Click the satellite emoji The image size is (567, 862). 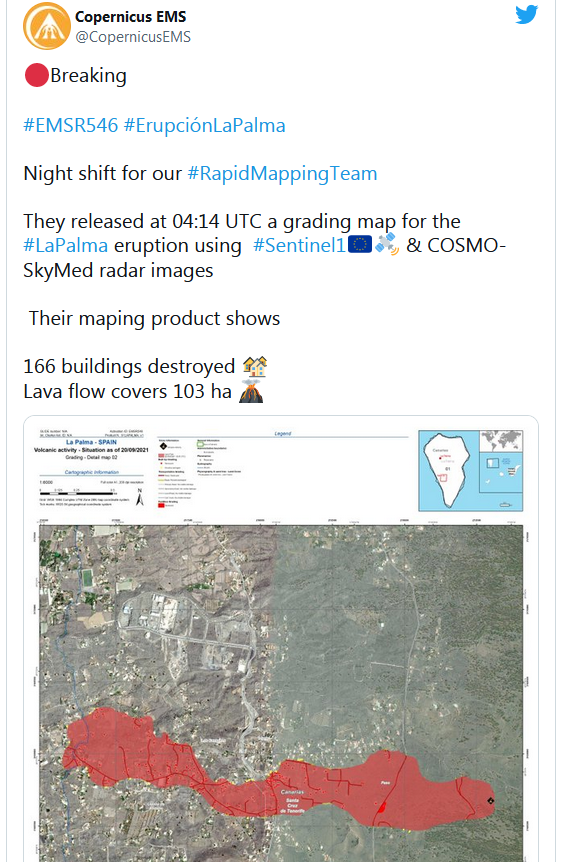click(387, 245)
